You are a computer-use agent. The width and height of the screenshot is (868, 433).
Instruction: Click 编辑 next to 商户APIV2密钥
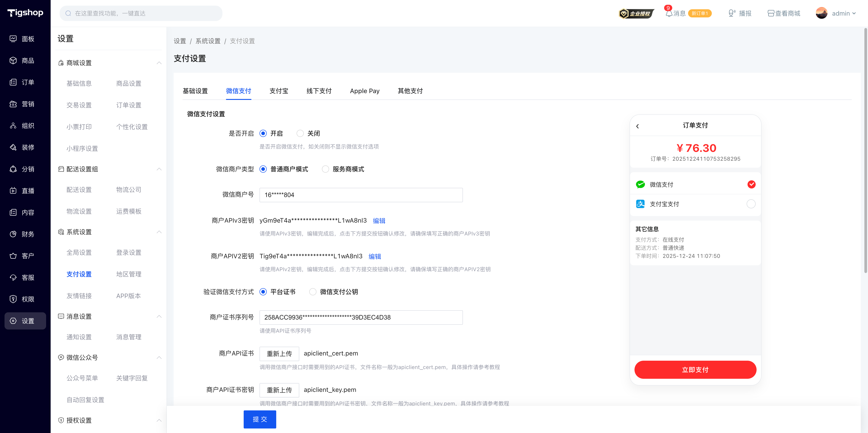(375, 257)
